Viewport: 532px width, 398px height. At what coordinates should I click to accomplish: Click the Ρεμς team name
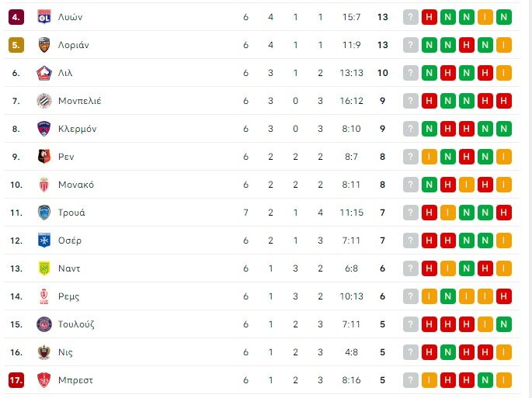(68, 296)
